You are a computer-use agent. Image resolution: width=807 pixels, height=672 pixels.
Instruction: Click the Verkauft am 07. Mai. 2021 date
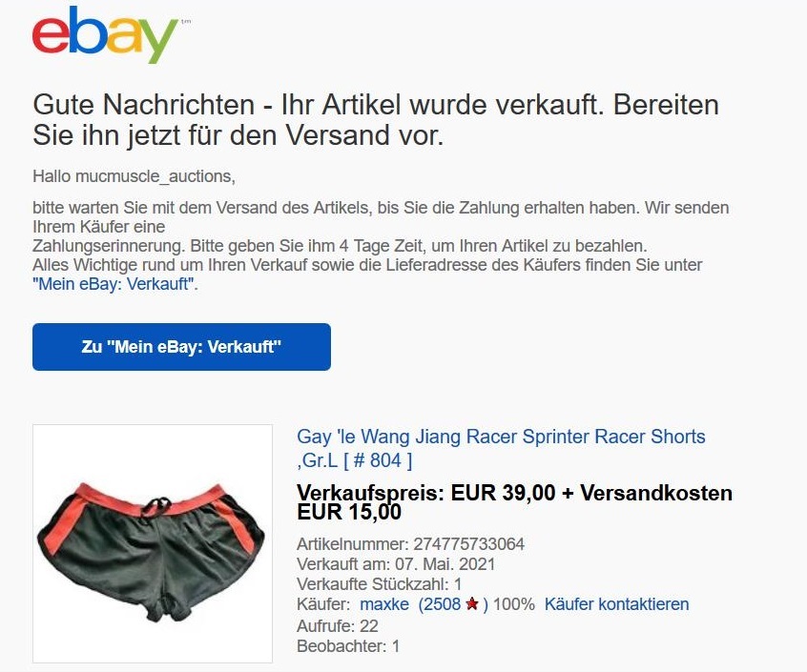396,564
